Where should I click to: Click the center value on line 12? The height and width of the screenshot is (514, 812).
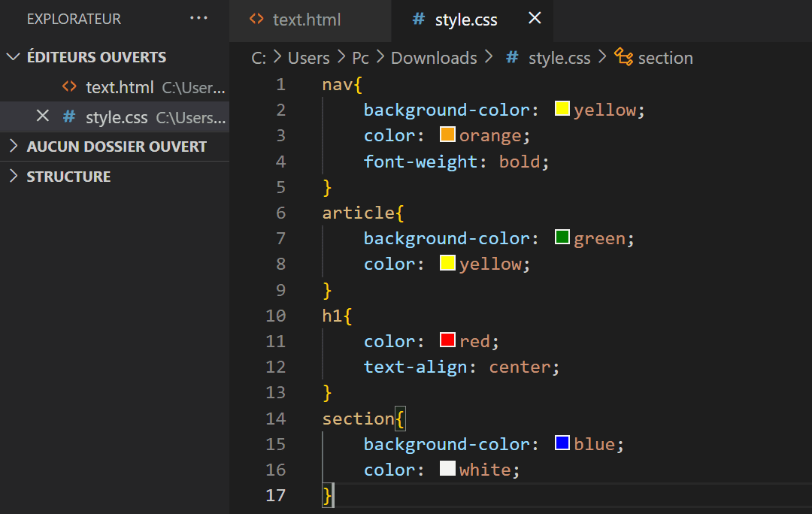pyautogui.click(x=520, y=367)
